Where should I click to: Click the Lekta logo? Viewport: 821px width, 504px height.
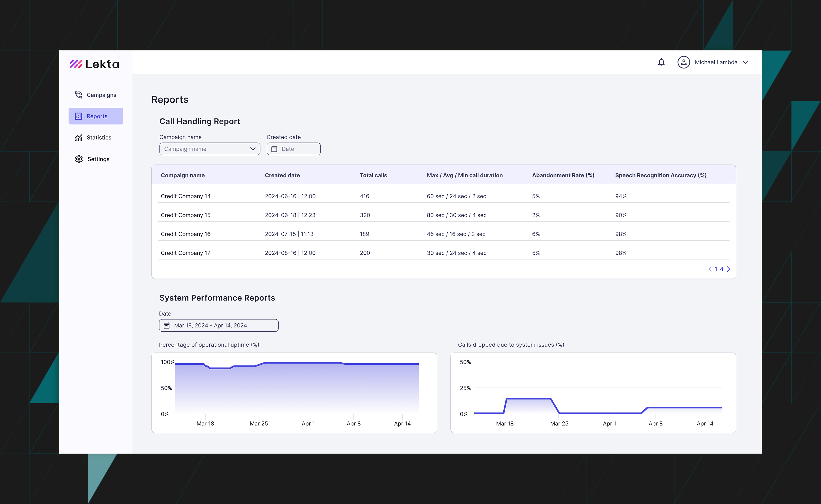pyautogui.click(x=94, y=64)
